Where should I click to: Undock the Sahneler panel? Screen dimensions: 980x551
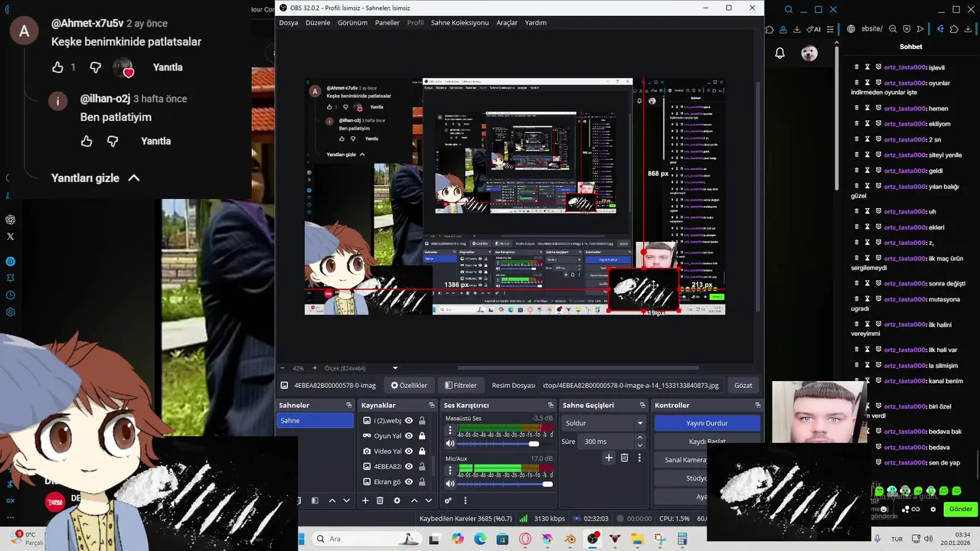[348, 406]
